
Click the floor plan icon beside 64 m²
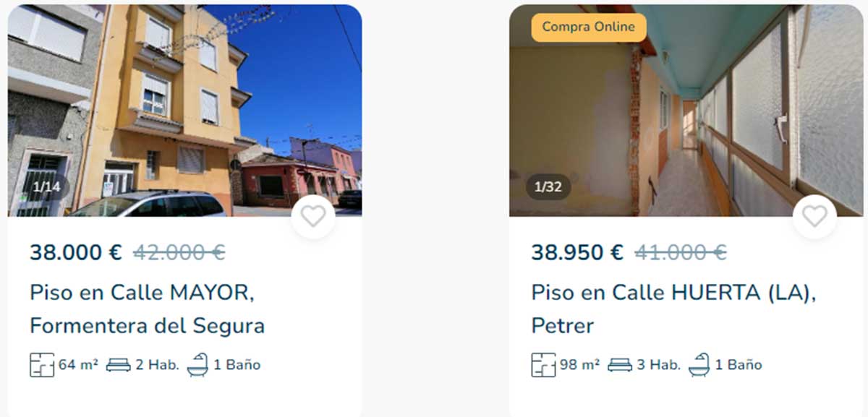point(42,365)
